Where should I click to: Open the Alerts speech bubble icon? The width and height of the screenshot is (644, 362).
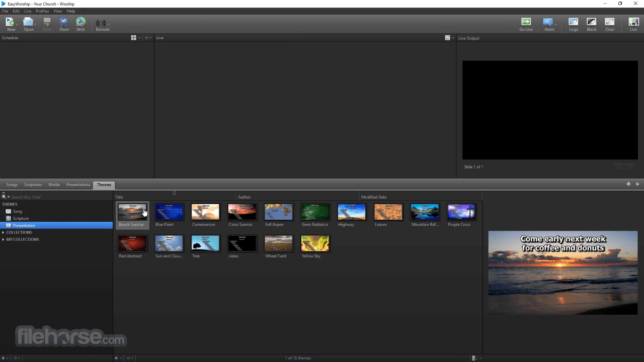(548, 22)
